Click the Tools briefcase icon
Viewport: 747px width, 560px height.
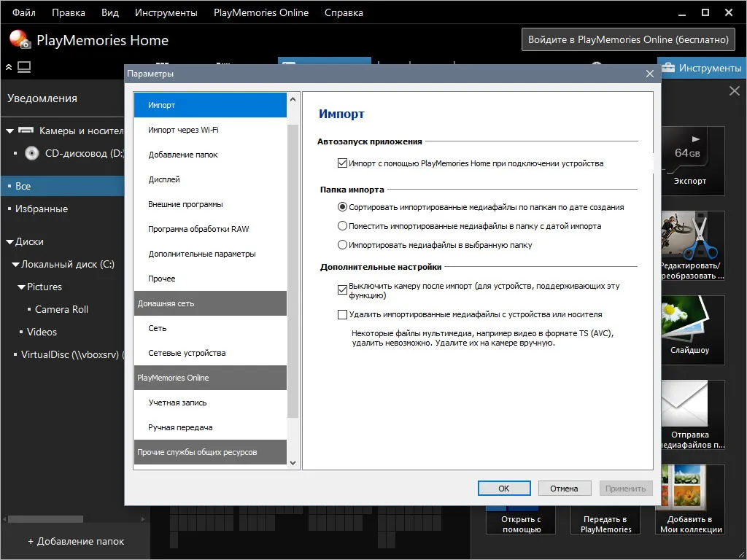[x=668, y=68]
